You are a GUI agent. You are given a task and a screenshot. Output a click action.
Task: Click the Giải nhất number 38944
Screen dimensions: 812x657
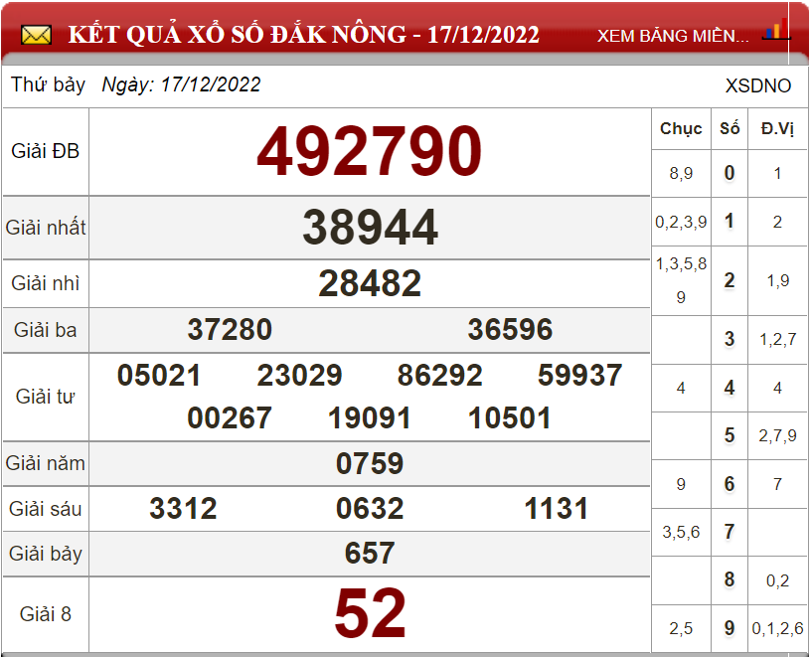click(370, 228)
